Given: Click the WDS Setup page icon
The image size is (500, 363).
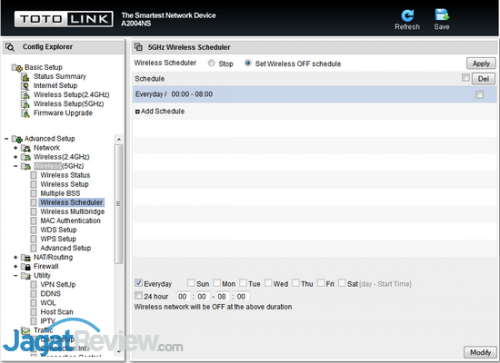Looking at the screenshot, I should click(x=34, y=230).
